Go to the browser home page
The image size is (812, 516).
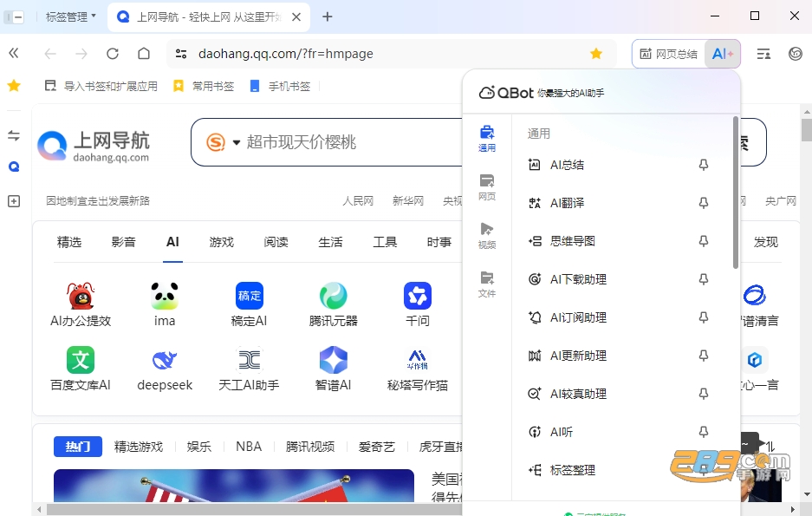point(144,54)
